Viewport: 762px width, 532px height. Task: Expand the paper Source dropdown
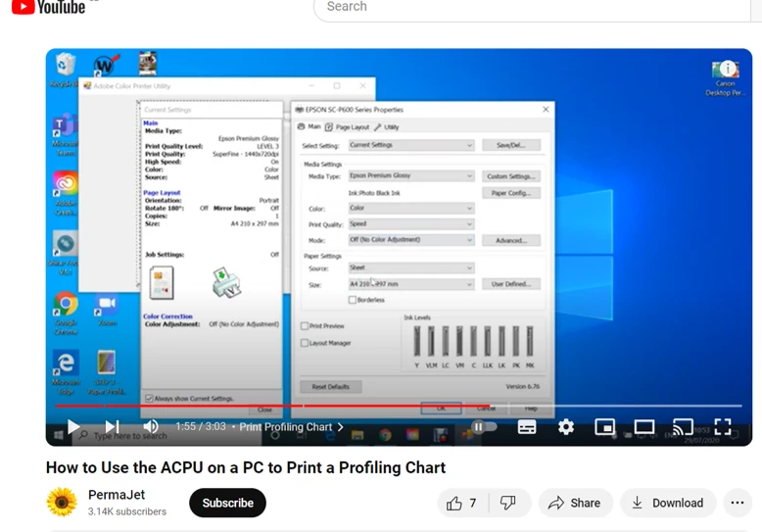point(411,267)
